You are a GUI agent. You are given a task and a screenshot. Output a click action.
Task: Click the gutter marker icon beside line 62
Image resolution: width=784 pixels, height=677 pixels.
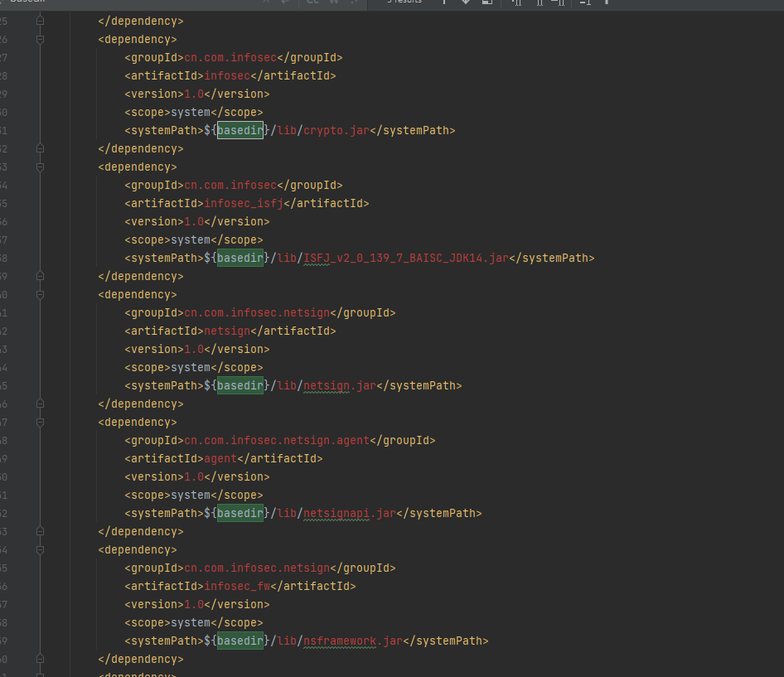39,659
